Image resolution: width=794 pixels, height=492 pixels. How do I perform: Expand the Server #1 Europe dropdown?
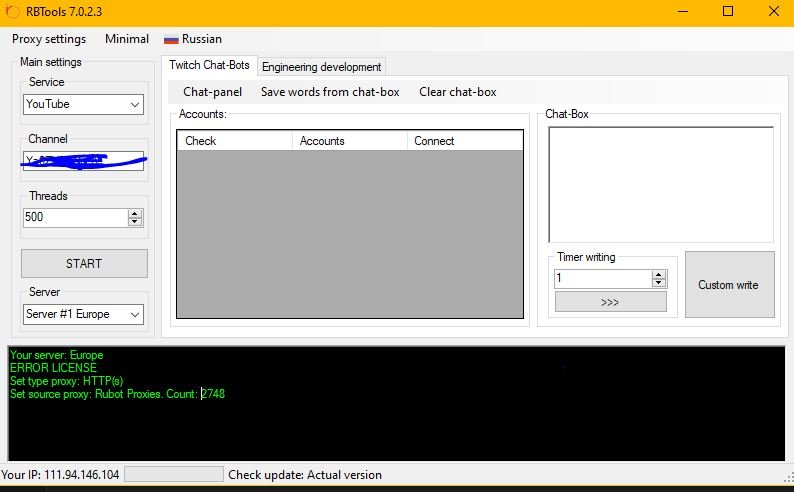coord(84,314)
